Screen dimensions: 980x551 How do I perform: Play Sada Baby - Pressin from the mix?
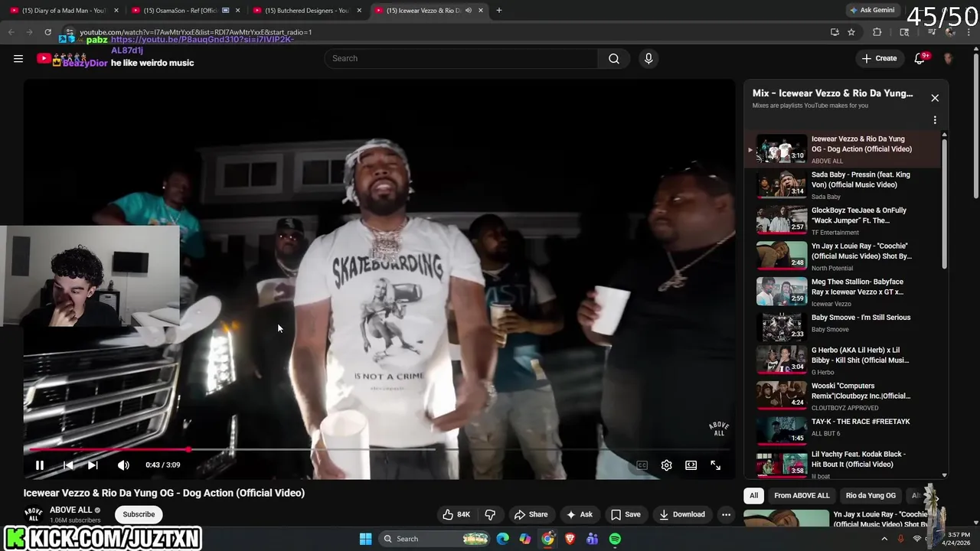(x=842, y=185)
